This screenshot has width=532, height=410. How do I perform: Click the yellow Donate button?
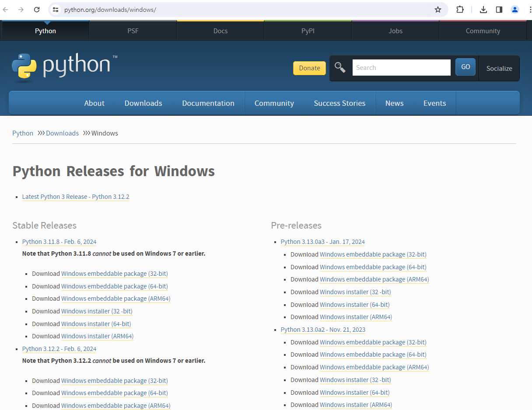[309, 68]
